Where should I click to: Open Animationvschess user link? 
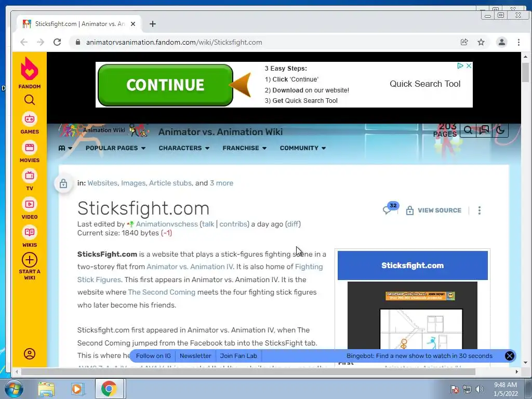click(x=167, y=224)
